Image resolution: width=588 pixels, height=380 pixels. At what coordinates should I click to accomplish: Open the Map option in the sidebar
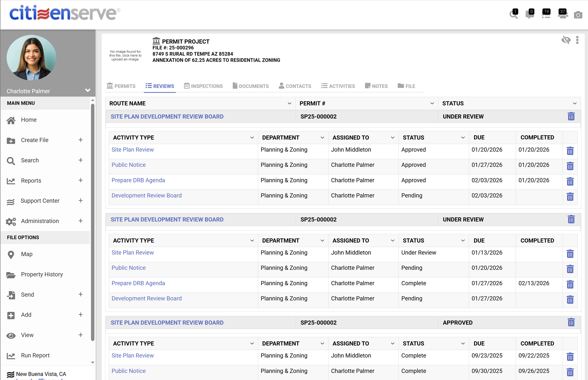27,254
